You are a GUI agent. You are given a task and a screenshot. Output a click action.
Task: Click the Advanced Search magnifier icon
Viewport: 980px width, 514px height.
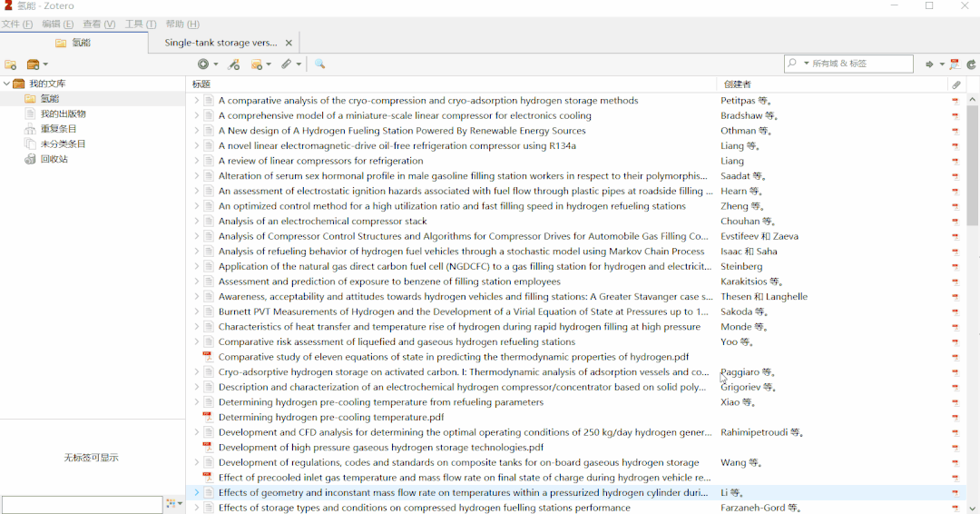point(319,64)
